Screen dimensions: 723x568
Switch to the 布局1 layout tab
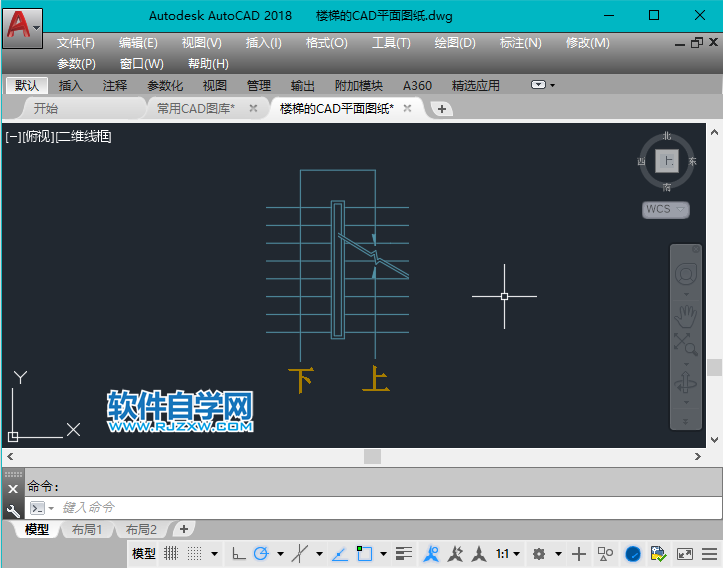coord(87,529)
